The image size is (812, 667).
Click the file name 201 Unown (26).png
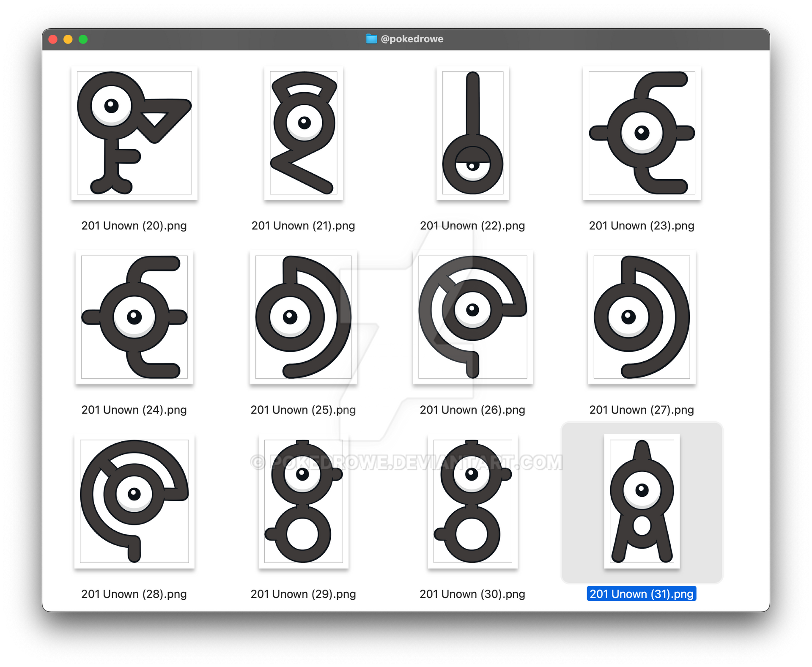click(x=472, y=410)
